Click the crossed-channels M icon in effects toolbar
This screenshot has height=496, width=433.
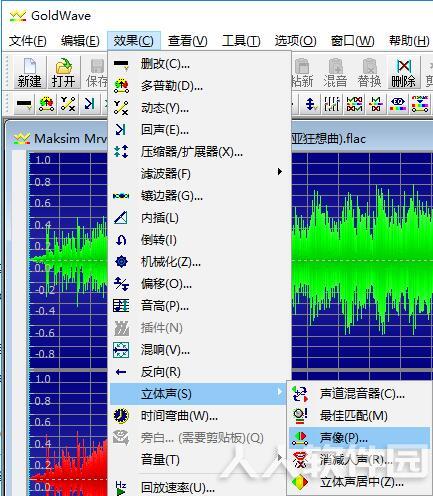pos(376,104)
